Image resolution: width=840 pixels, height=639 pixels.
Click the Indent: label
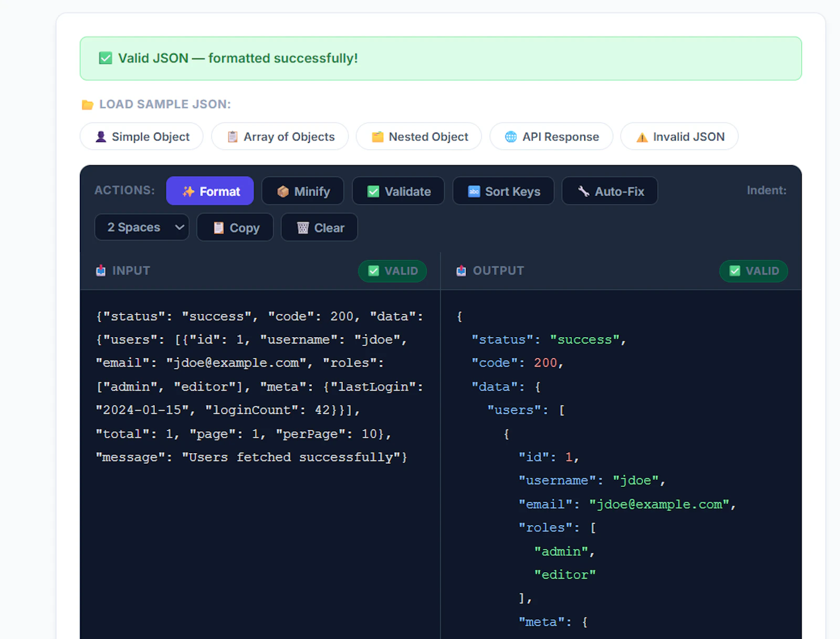tap(766, 191)
